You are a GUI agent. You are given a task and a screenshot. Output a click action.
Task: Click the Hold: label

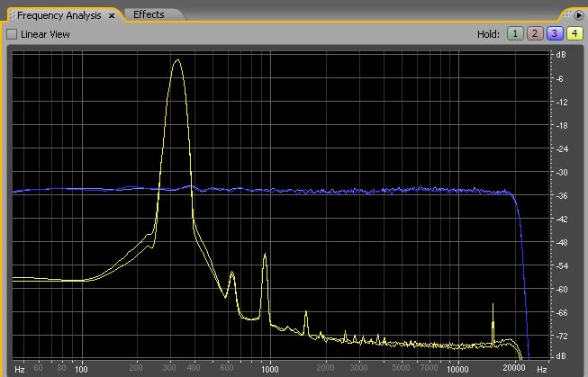(x=488, y=34)
